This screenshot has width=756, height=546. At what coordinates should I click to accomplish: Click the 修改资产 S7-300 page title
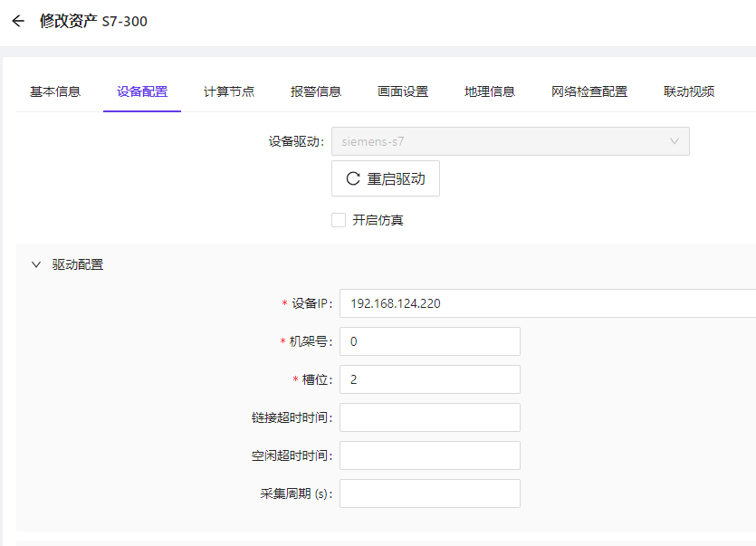tap(93, 21)
